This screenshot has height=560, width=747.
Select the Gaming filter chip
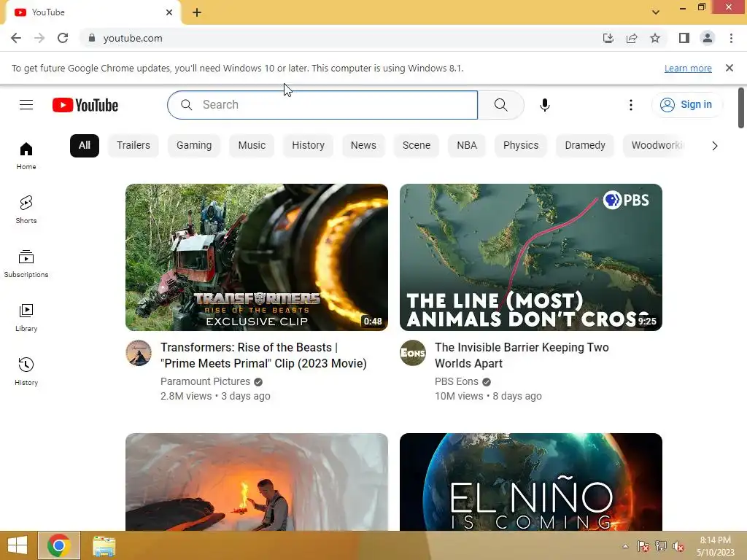pos(194,145)
